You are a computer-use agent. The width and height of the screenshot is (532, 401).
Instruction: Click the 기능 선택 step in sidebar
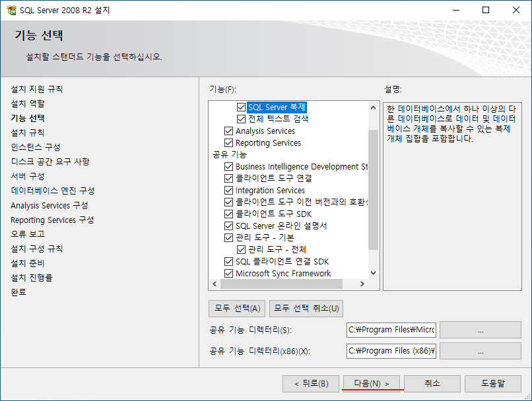click(28, 118)
